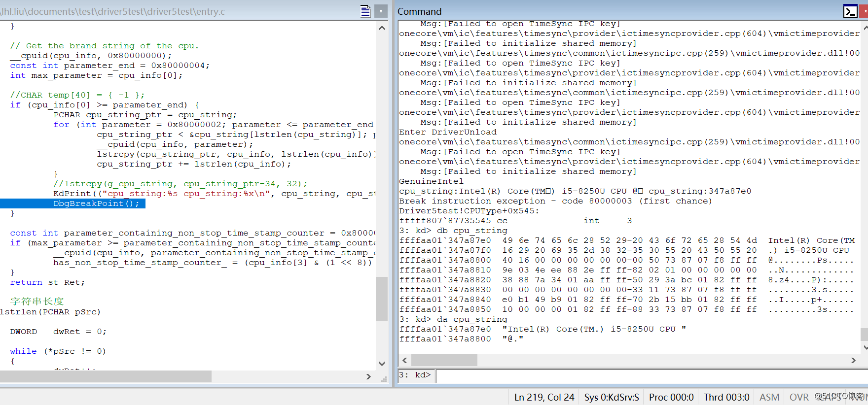Click the 'DWORD dwRet = 0;' line
The width and height of the screenshot is (868, 405).
pyautogui.click(x=58, y=332)
